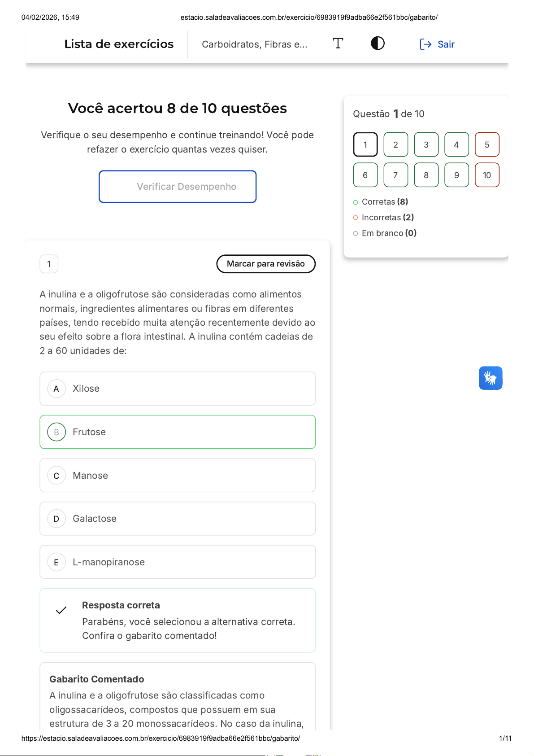The width and height of the screenshot is (534, 756).
Task: Click the Carboidratos, Fibras e... topic title
Action: tap(255, 44)
